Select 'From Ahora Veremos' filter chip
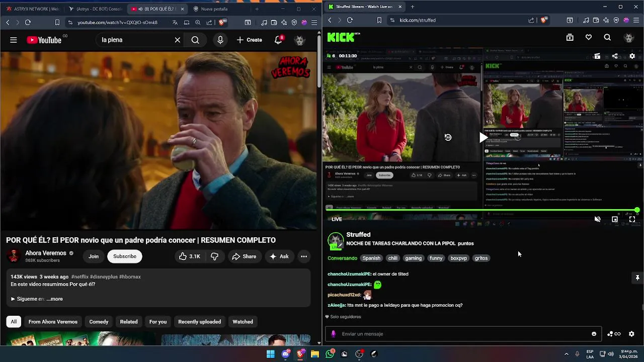 coord(53,322)
